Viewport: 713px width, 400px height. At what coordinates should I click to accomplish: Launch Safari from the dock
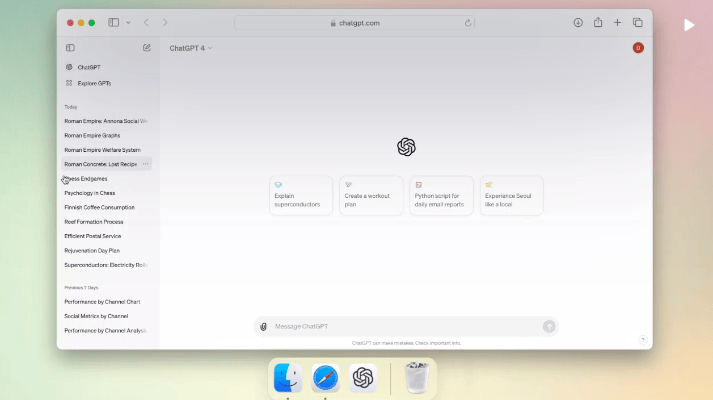pos(325,378)
